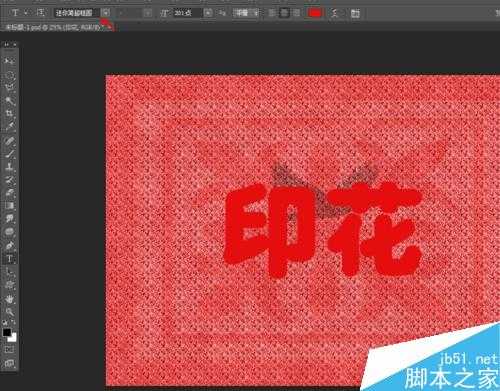Toggle text orientation in options bar
The image size is (500, 391).
[x=40, y=13]
